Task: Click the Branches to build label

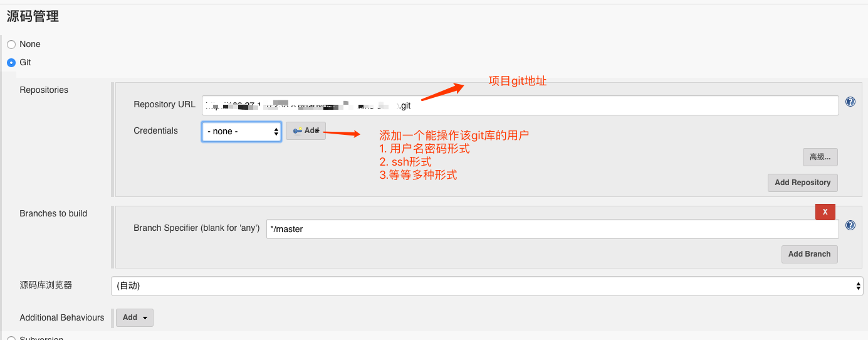Action: click(x=53, y=213)
